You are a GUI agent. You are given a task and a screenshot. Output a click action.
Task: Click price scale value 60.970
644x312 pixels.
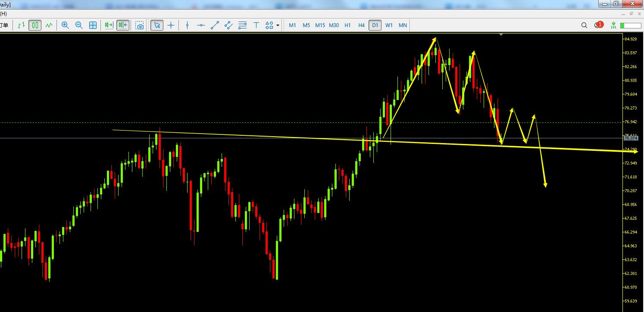tap(631, 287)
